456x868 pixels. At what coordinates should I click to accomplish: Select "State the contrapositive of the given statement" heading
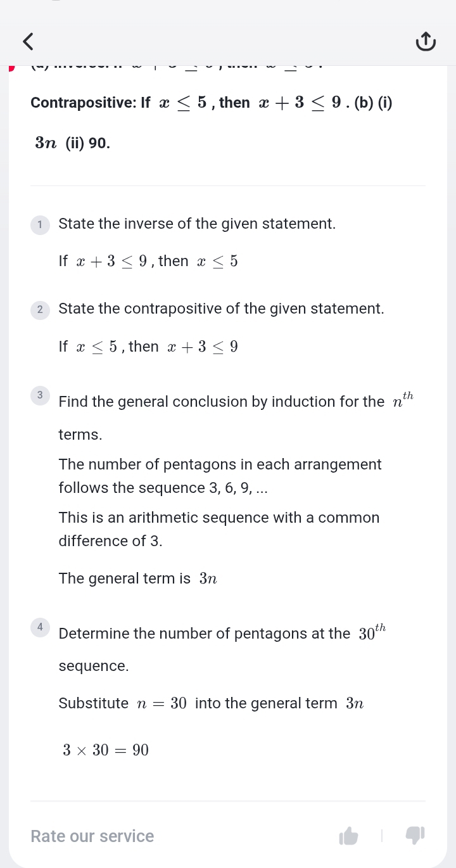[221, 309]
